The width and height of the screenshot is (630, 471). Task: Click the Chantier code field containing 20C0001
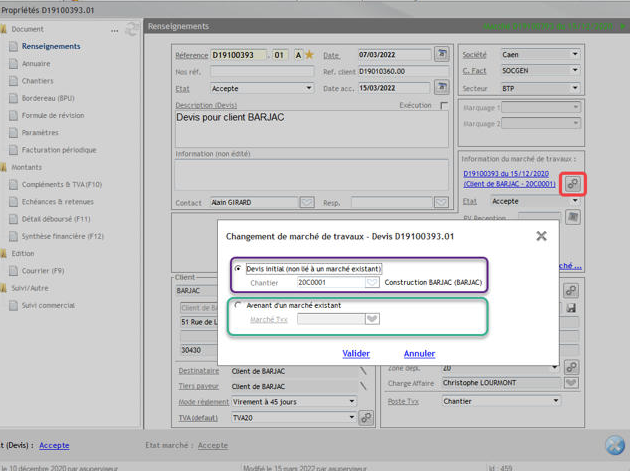pyautogui.click(x=328, y=283)
